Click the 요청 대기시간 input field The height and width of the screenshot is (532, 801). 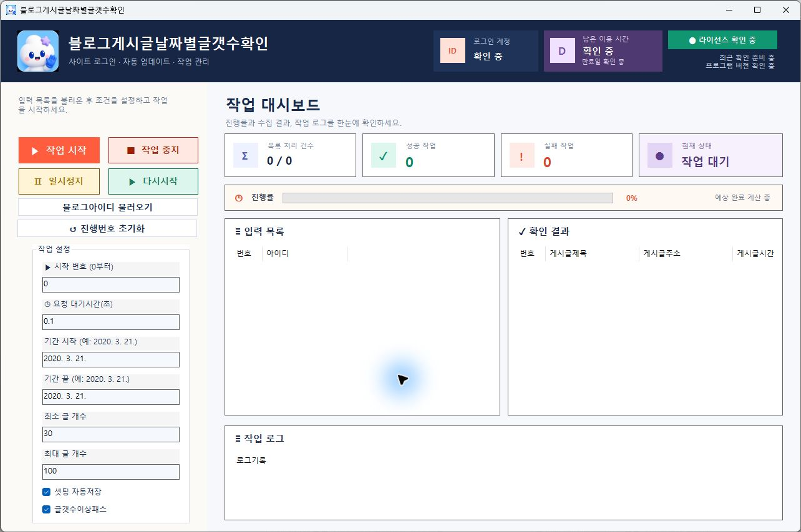(111, 322)
